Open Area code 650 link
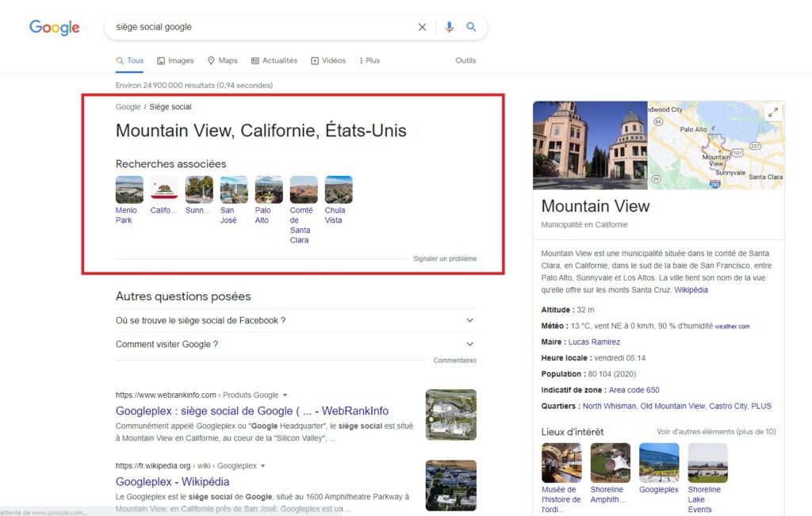Viewport: 812px width, 516px height. tap(634, 390)
